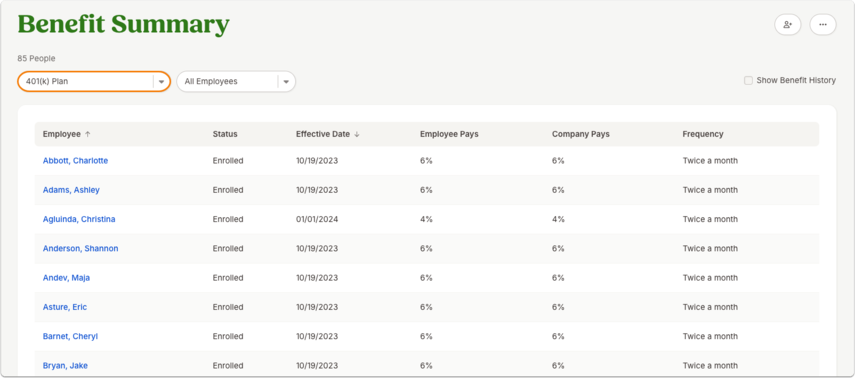Sort by Employee column arrow

[88, 134]
